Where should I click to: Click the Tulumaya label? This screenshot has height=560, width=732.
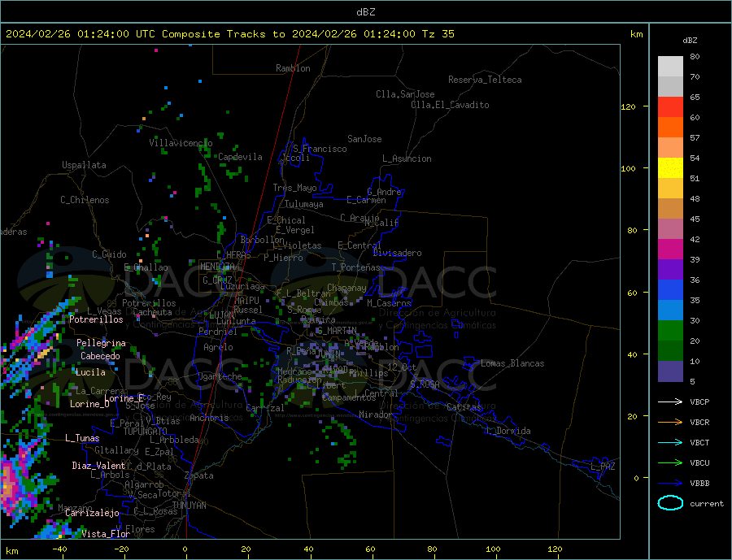point(304,204)
